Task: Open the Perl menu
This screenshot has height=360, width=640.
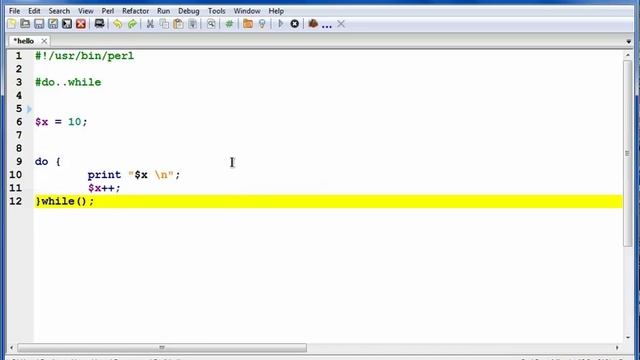Action: (108, 11)
